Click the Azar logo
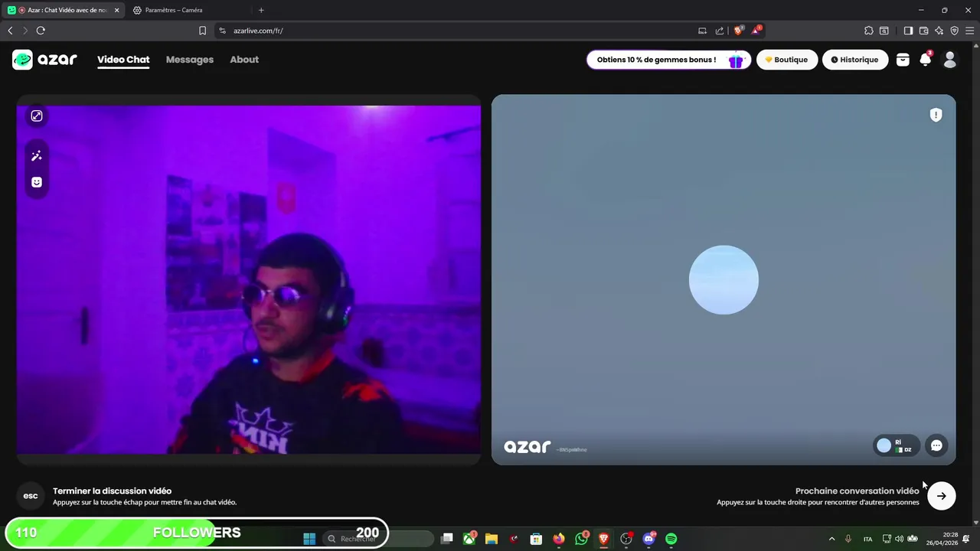The image size is (980, 551). 44,60
